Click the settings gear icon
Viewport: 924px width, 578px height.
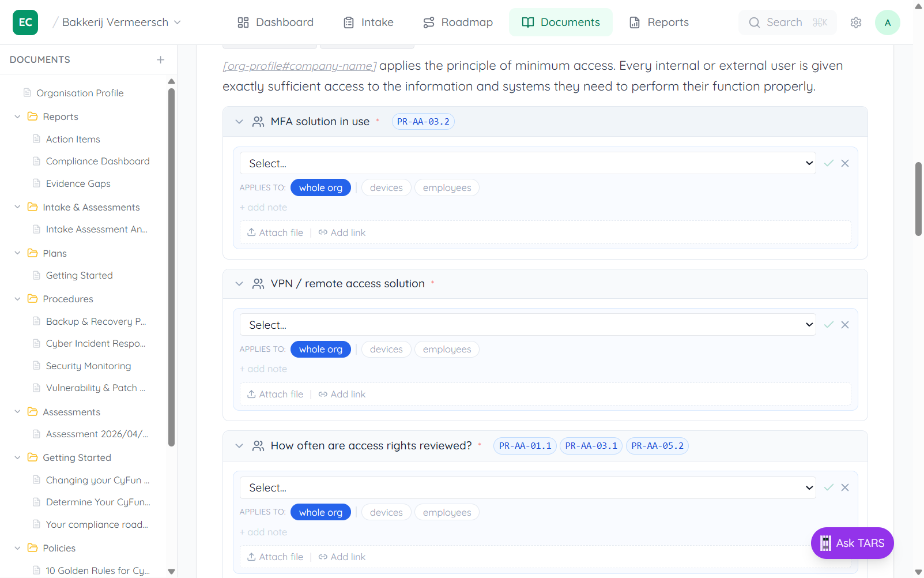[856, 22]
